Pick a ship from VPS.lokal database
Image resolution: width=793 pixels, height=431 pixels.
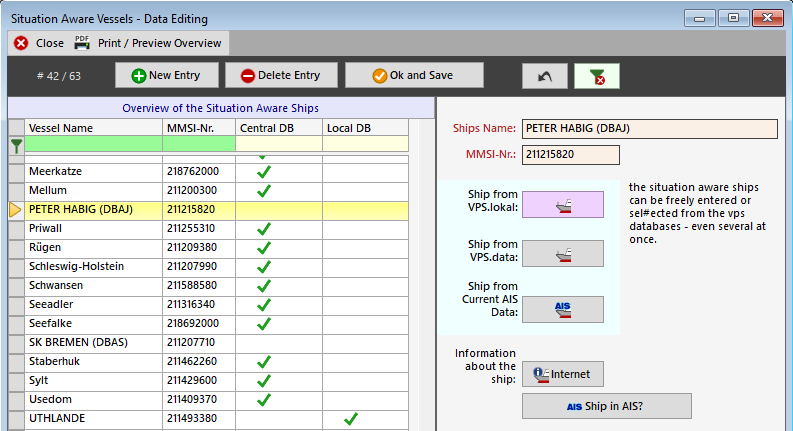point(563,204)
